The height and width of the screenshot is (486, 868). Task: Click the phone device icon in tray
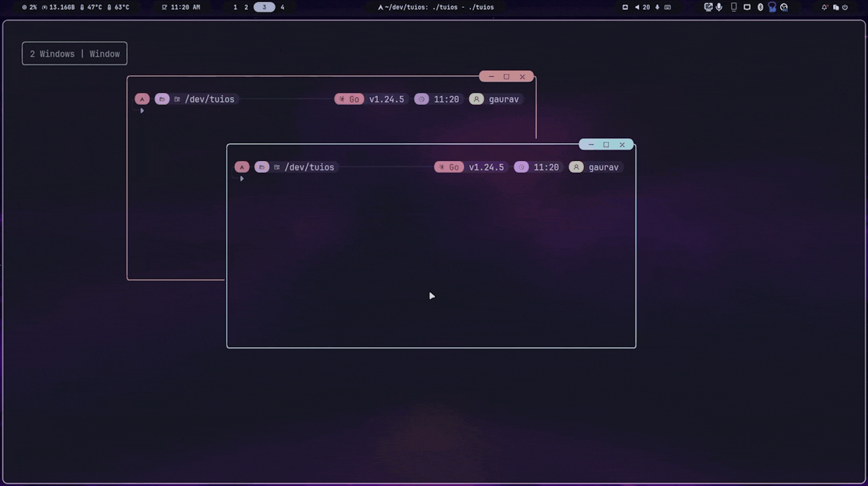tap(734, 7)
